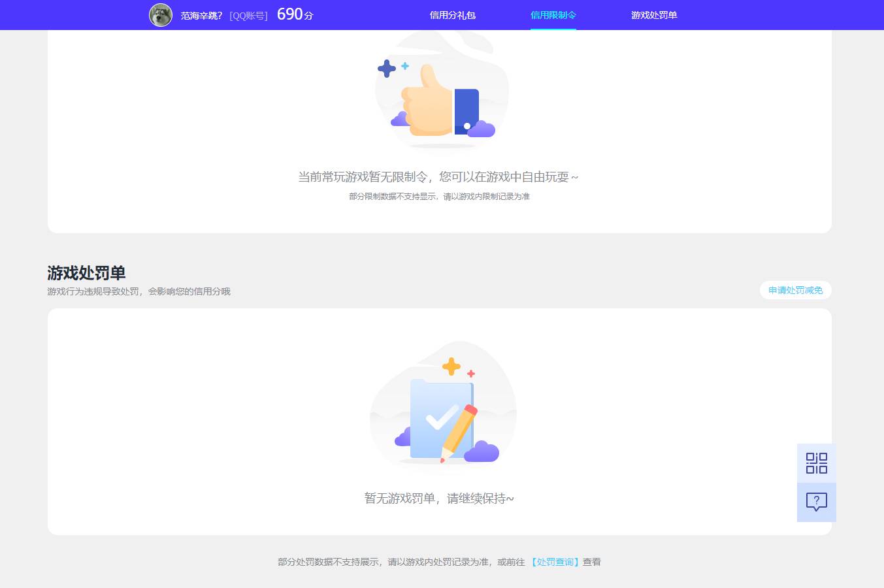Viewport: 884px width, 588px height.
Task: Click the username 范海辛跳?
Action: pos(201,14)
